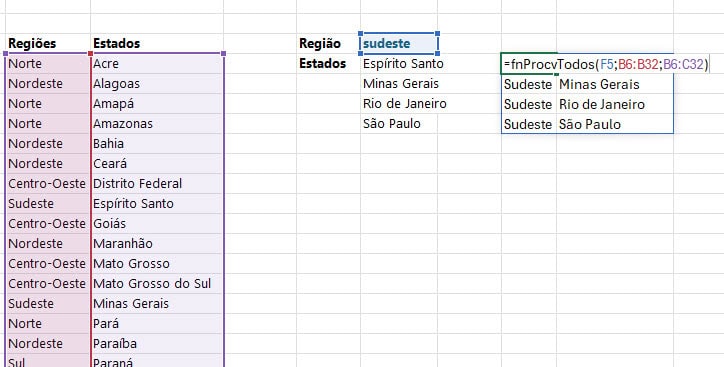Click the Goiás cell
The height and width of the screenshot is (367, 724).
[157, 223]
